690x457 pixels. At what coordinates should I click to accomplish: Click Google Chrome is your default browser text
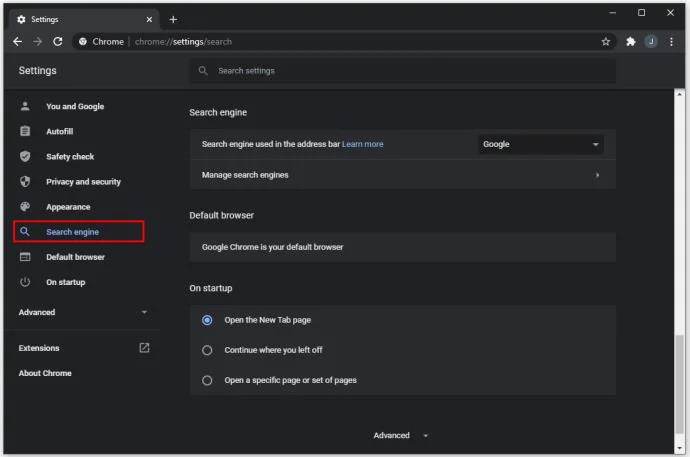tap(272, 247)
